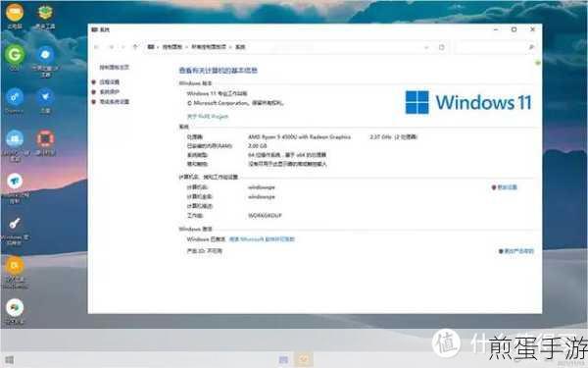Click the '© Microsoft Corporation' copyright line

(235, 102)
